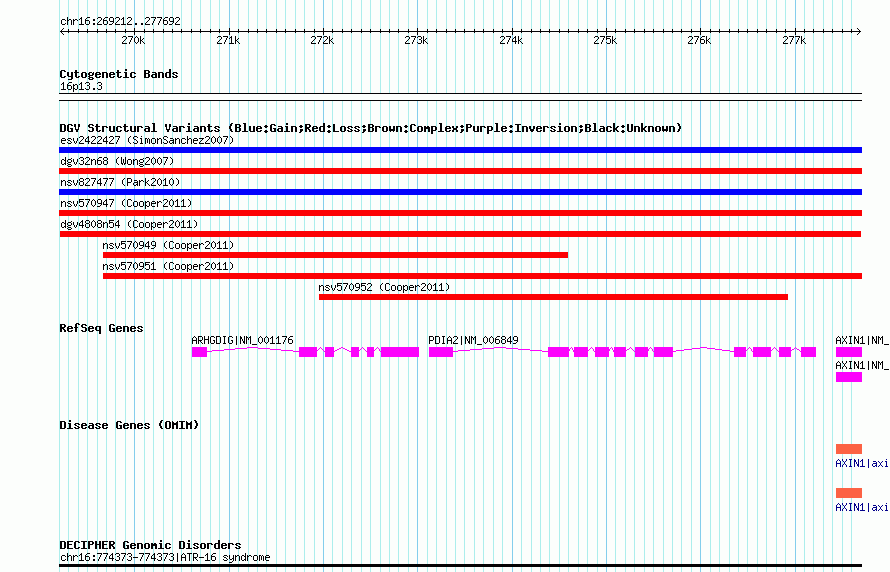Viewport: 890px width, 572px height.
Task: Click the 277k ruler position label
Action: (x=794, y=40)
